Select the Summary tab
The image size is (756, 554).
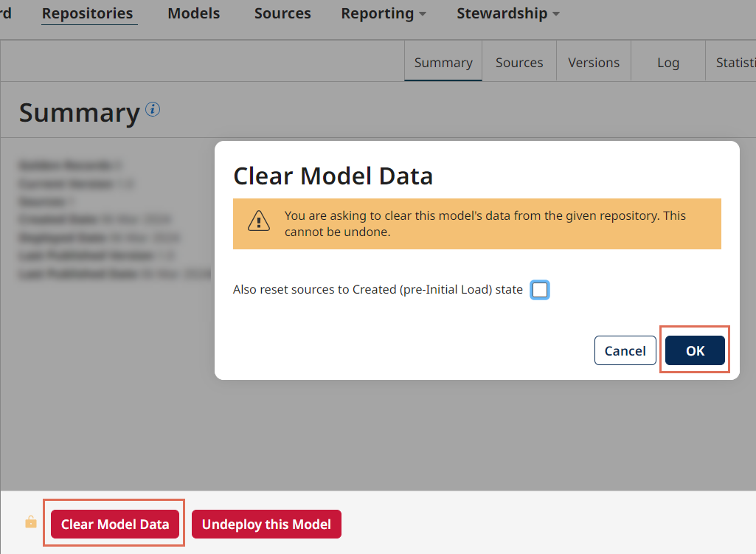pos(443,62)
